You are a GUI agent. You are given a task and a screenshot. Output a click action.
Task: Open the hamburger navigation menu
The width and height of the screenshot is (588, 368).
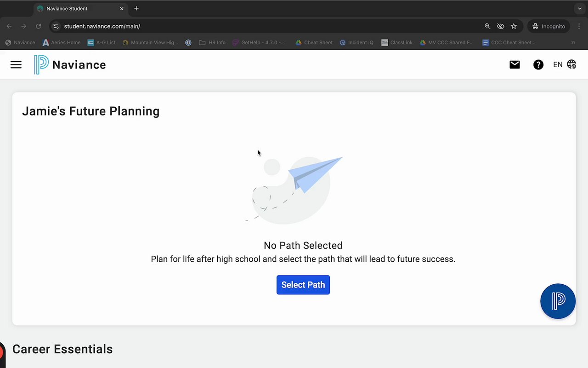pos(16,65)
